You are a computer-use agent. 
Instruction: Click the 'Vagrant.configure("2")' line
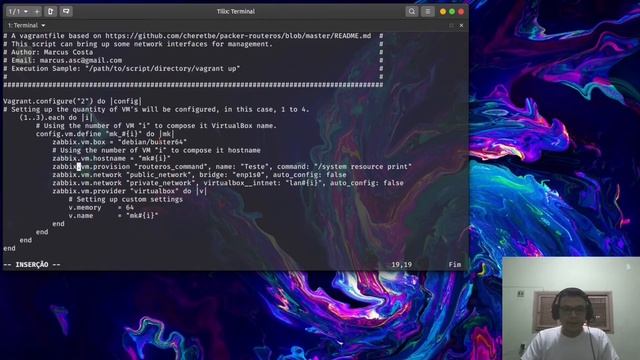click(72, 101)
